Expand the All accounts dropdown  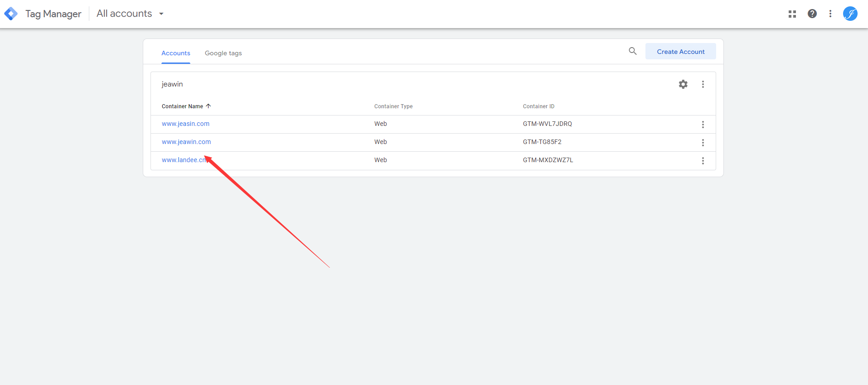130,14
